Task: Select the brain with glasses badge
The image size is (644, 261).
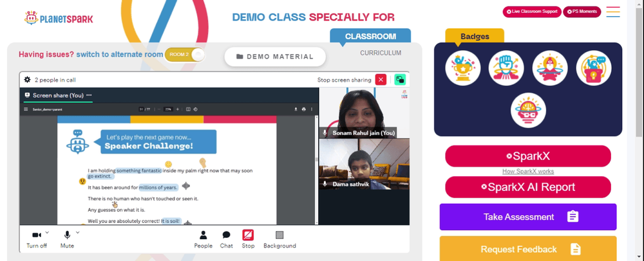Action: (528, 110)
